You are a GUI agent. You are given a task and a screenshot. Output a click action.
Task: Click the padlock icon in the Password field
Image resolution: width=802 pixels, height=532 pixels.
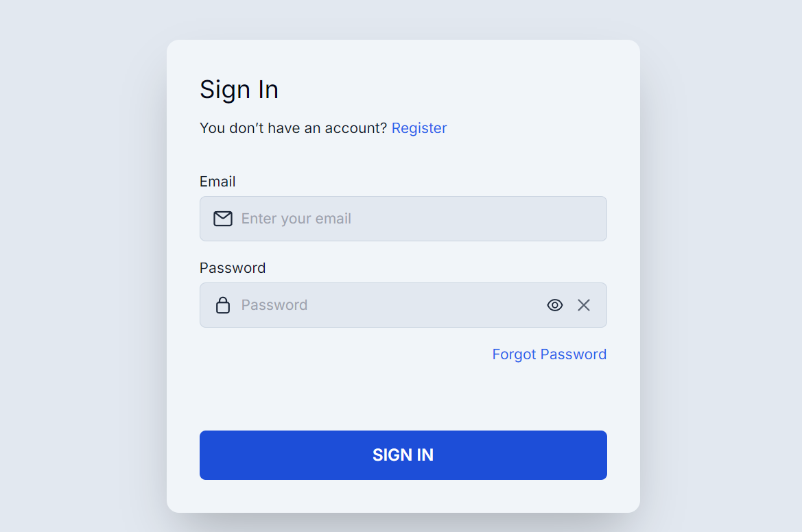(222, 305)
